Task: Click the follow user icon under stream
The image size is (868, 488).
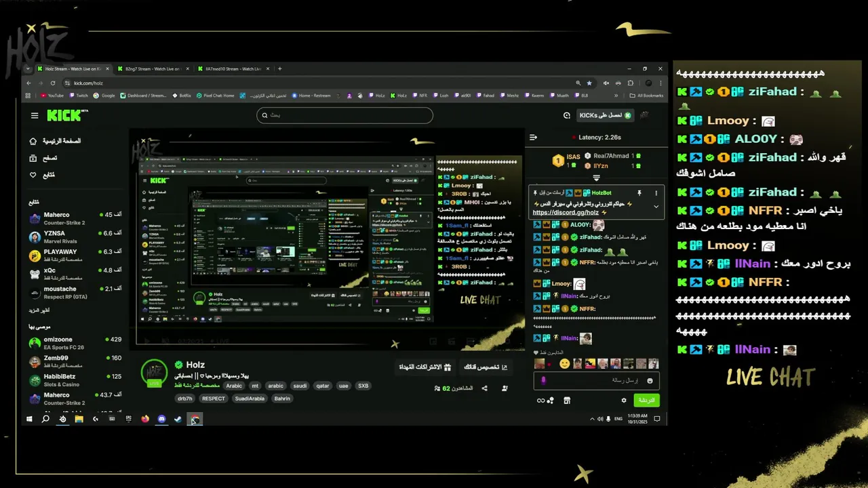Action: [x=505, y=388]
